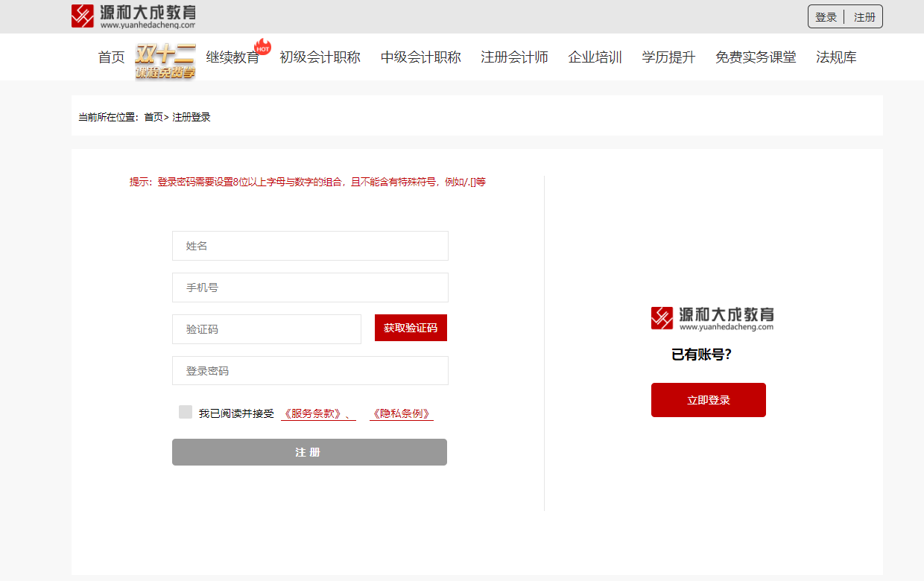This screenshot has height=581, width=924.
Task: Click 登录 link in top-right corner
Action: pos(826,17)
